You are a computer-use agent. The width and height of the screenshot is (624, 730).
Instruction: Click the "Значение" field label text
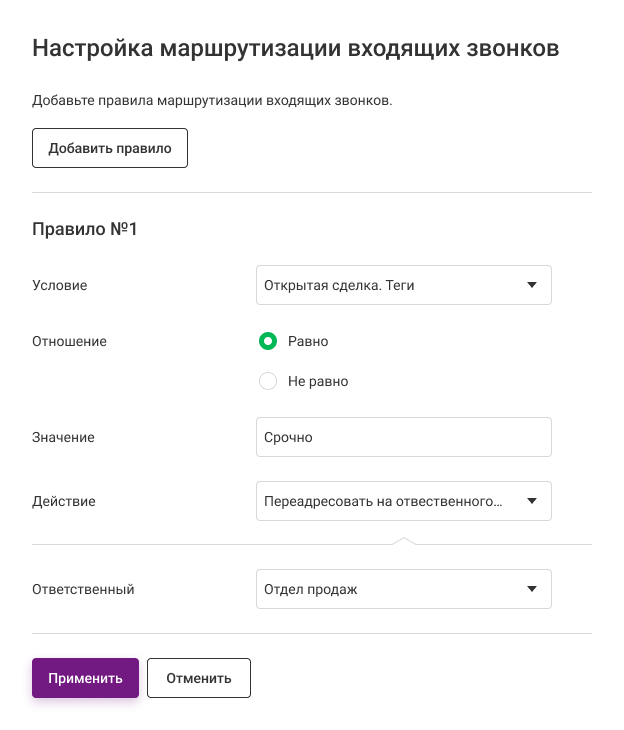pos(64,437)
